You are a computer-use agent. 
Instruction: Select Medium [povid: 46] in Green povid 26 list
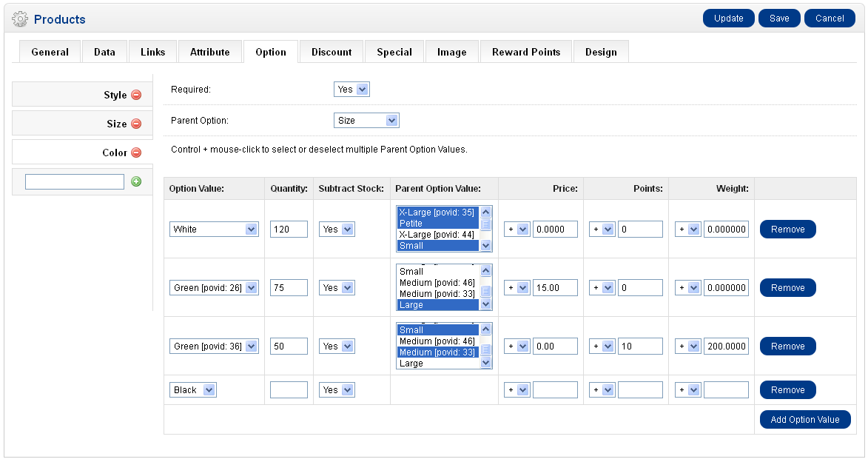[438, 283]
